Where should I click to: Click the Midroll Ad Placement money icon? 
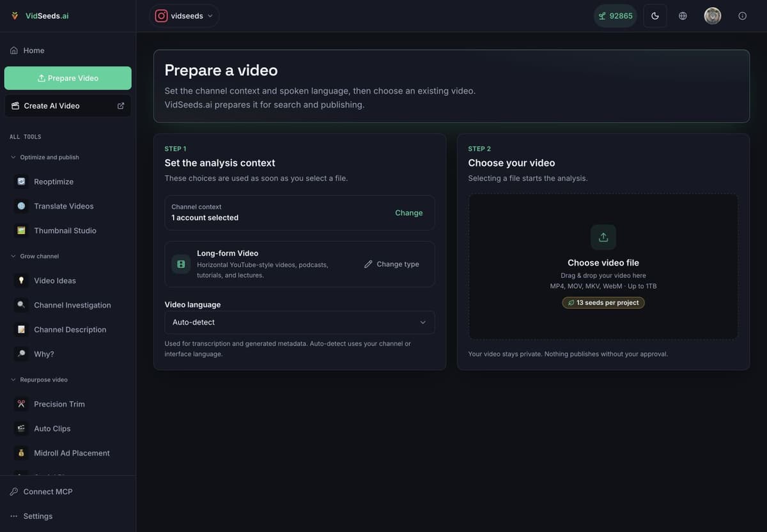click(x=21, y=453)
